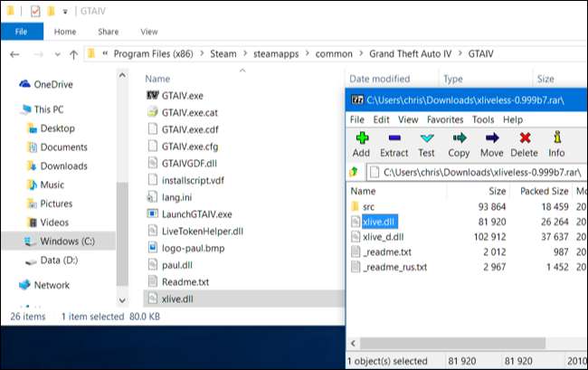The height and width of the screenshot is (370, 588).
Task: Toggle the Properties checkmark in quick access toolbar
Action: point(34,12)
